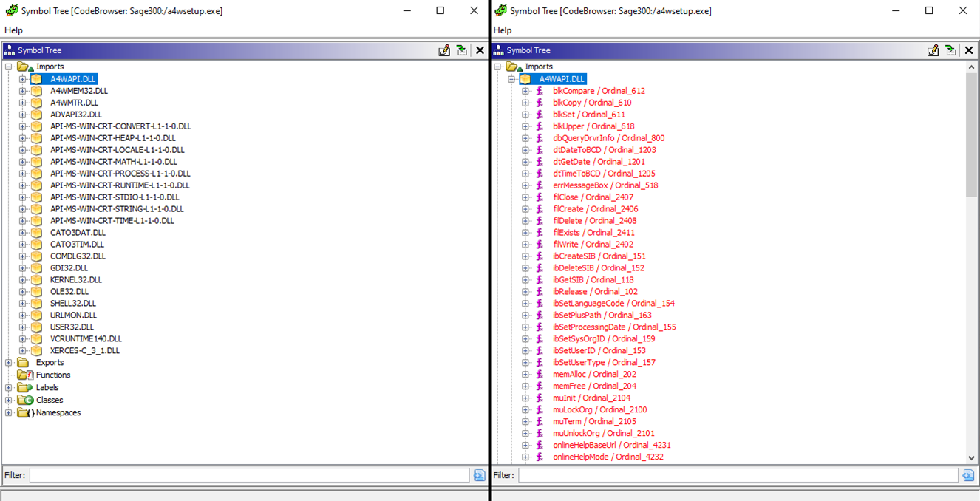
Task: Open the Help menu in left window
Action: 13,30
